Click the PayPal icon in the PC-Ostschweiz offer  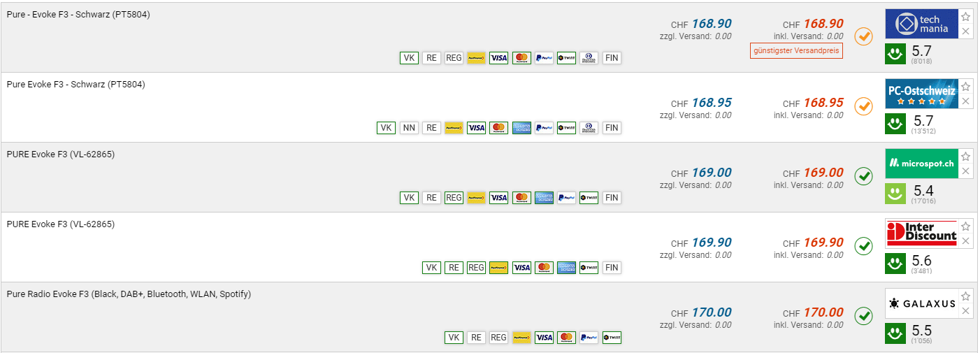tap(544, 128)
